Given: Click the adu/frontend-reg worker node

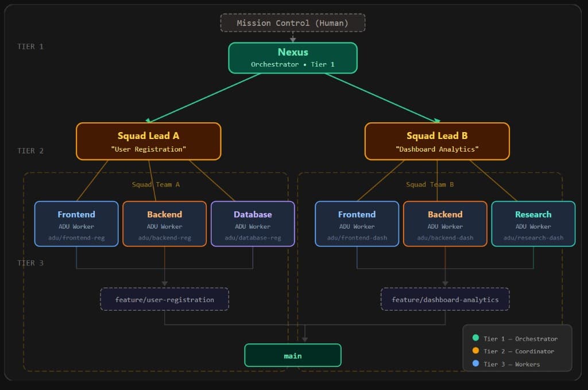Looking at the screenshot, I should click(x=76, y=223).
